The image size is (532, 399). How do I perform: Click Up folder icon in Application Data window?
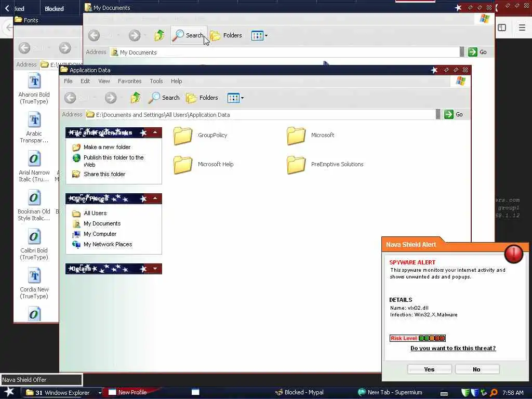(x=136, y=98)
